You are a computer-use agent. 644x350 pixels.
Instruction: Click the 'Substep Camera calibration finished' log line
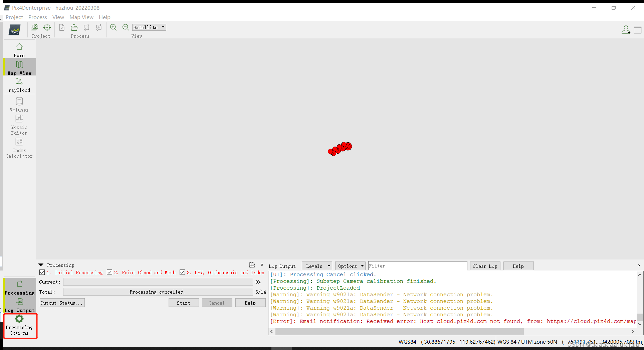pos(353,281)
